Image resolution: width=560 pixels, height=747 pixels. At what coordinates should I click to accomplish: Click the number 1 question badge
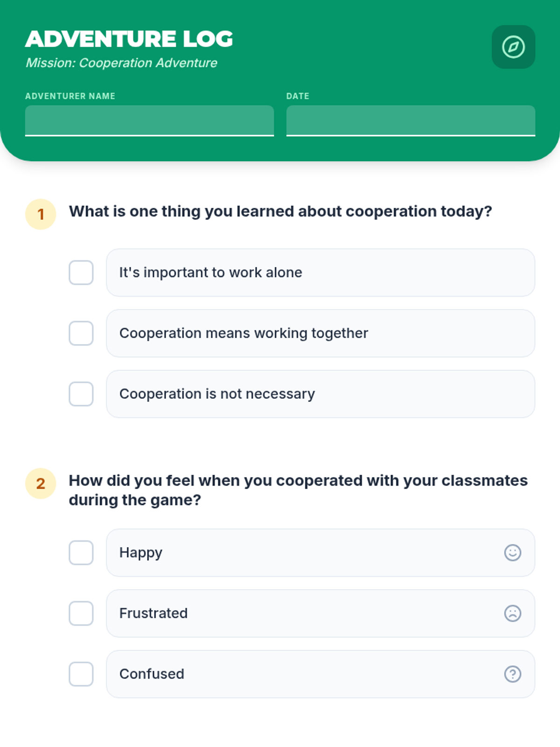pyautogui.click(x=41, y=214)
